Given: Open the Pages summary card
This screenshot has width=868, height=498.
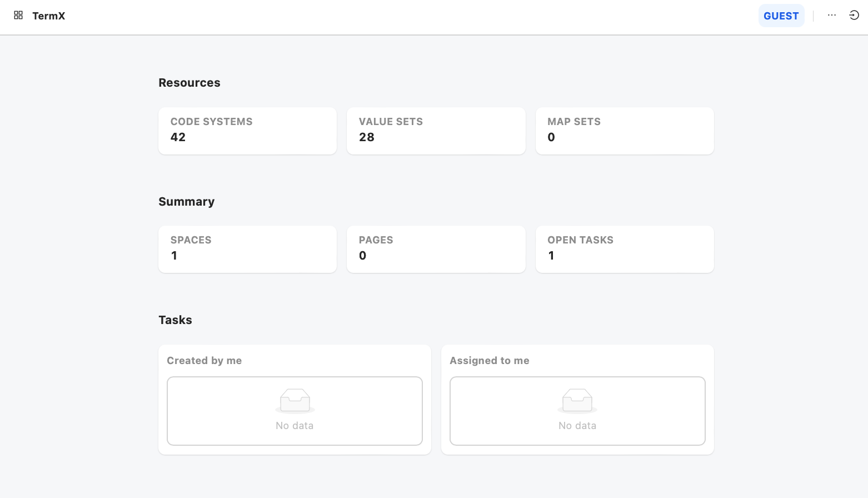Looking at the screenshot, I should [x=436, y=249].
